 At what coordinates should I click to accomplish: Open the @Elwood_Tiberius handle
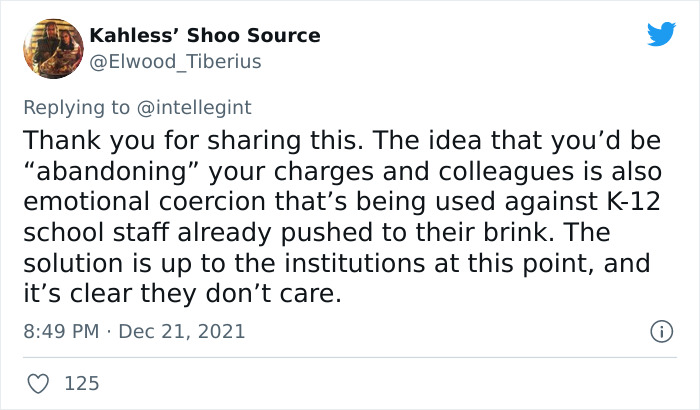click(x=175, y=62)
